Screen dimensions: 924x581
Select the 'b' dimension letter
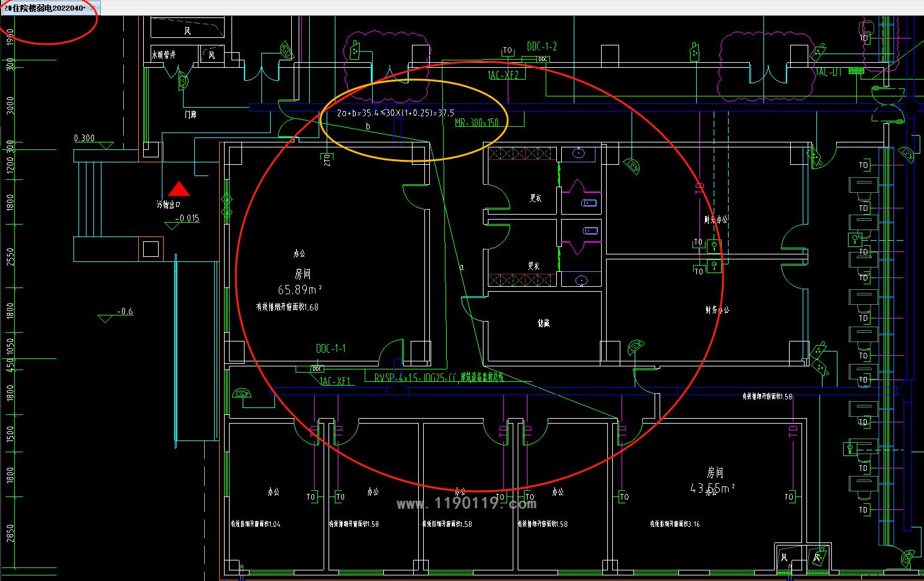point(368,126)
